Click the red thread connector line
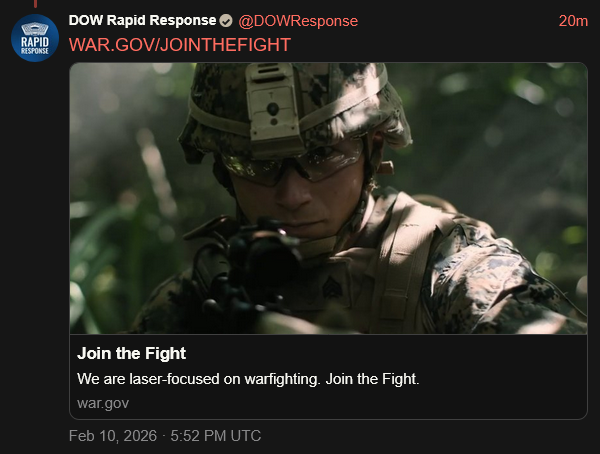Viewport: 600px width, 454px height. [x=35, y=3]
